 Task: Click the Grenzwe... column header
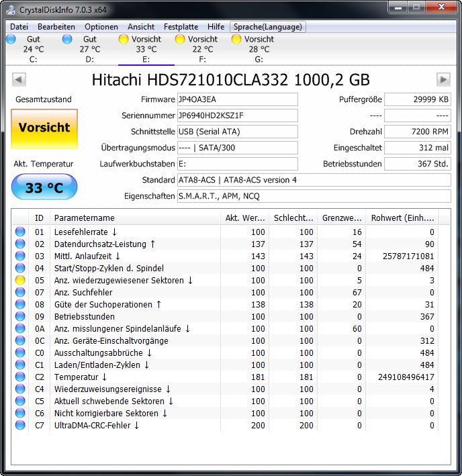click(x=342, y=218)
